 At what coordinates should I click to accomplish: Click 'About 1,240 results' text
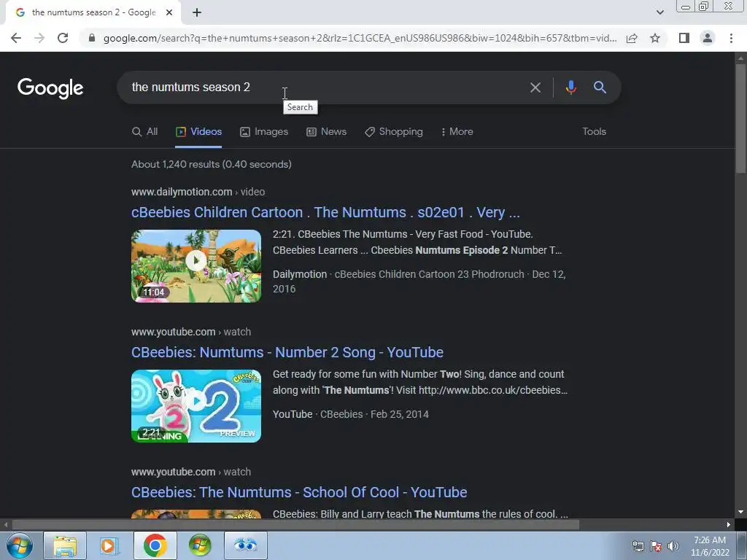tap(212, 164)
